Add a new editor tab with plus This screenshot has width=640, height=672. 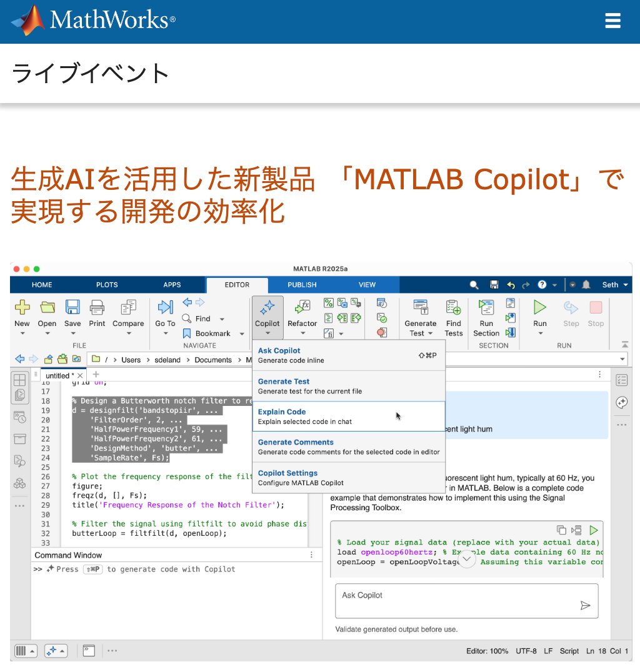[96, 374]
